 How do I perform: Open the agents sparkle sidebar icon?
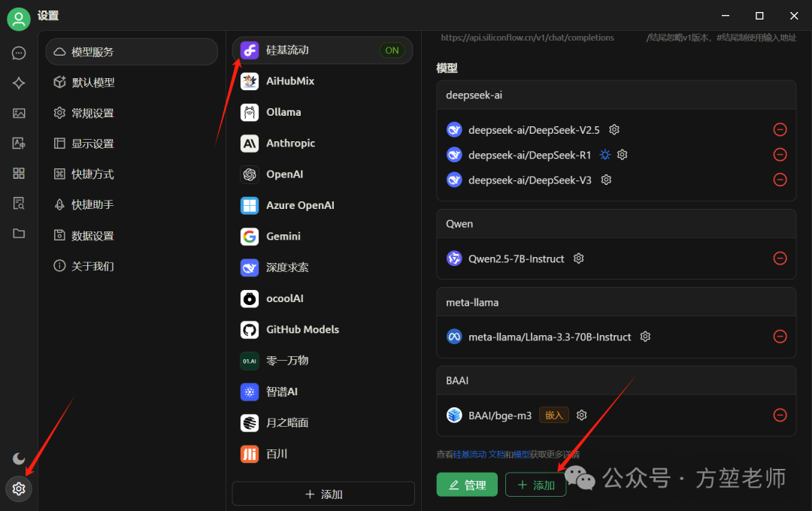19,83
